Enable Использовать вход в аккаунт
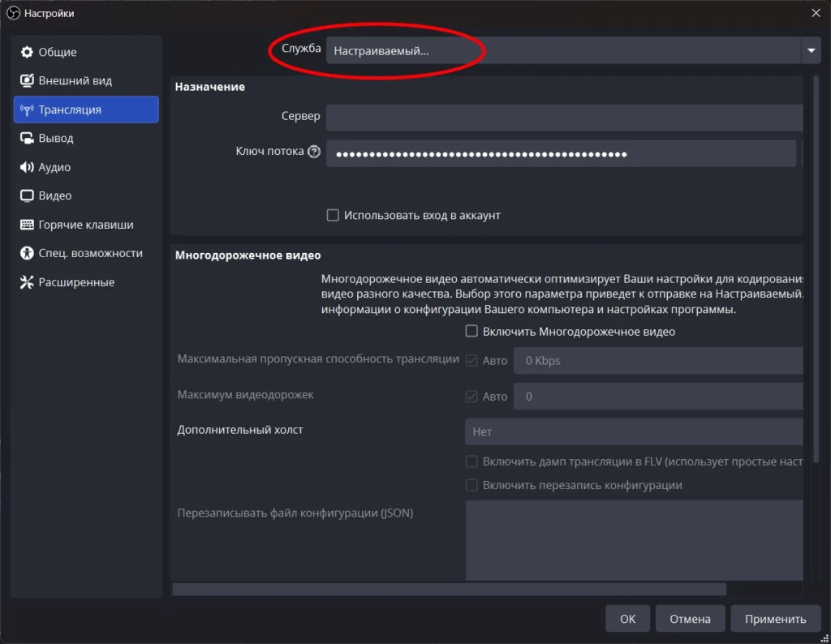 click(333, 215)
